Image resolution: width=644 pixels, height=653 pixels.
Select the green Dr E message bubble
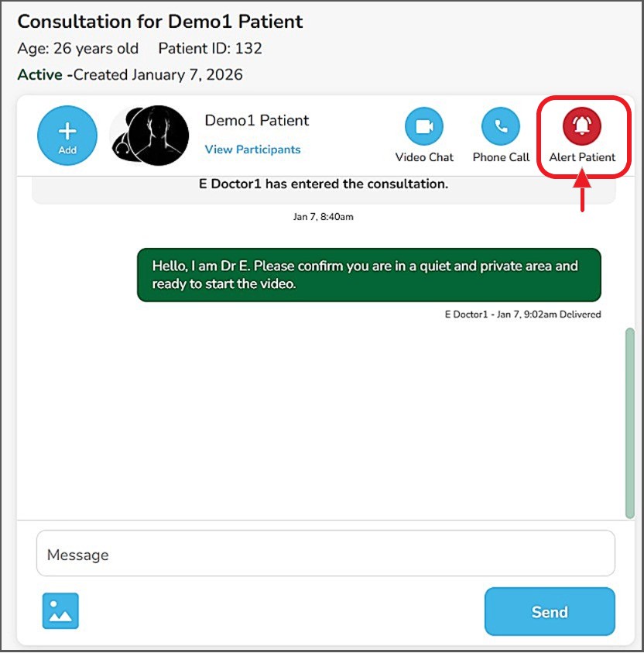[x=368, y=274]
